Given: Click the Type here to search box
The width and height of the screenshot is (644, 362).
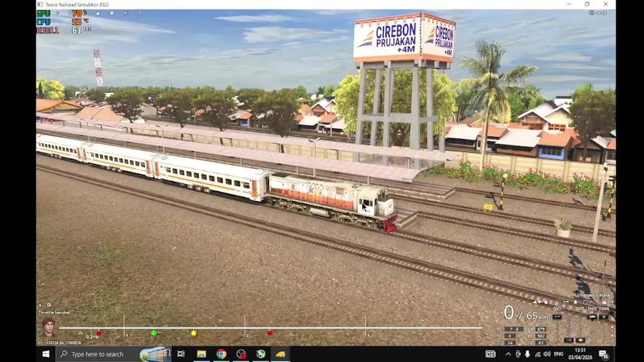Looking at the screenshot, I should point(113,354).
